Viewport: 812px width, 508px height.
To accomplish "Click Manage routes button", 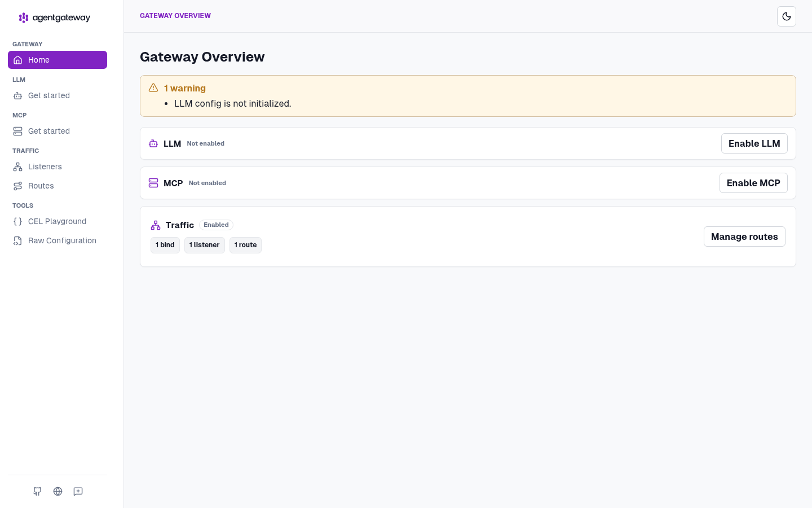I will coord(744,237).
